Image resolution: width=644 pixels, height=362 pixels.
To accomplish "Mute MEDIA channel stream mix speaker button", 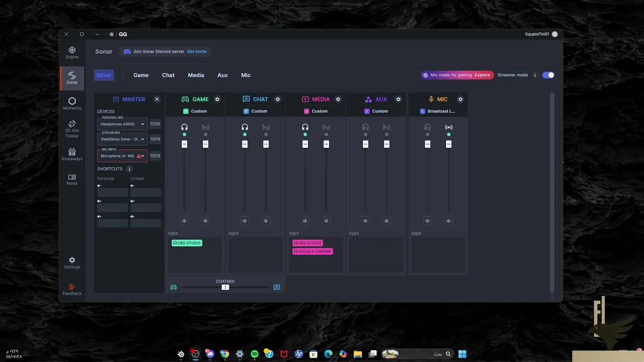I will point(326,221).
